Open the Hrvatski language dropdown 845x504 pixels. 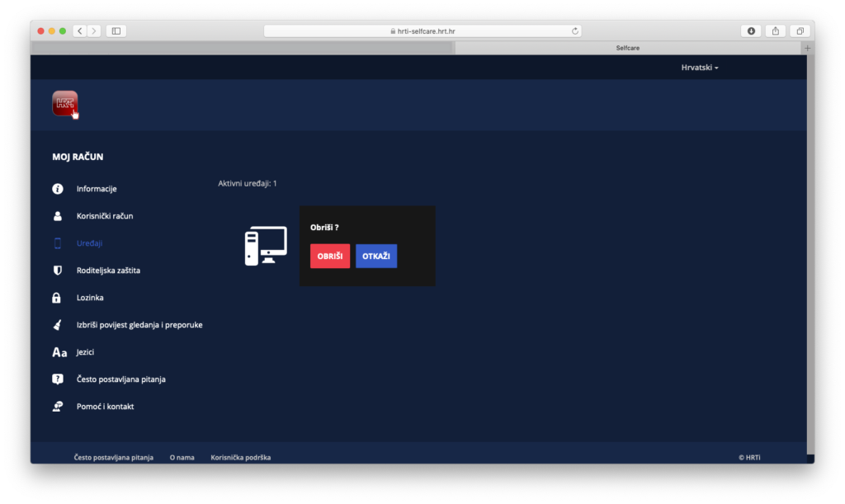pyautogui.click(x=699, y=68)
